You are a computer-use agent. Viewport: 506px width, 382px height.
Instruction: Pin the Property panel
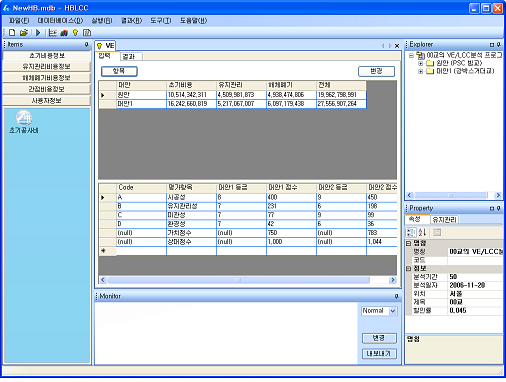pyautogui.click(x=499, y=208)
